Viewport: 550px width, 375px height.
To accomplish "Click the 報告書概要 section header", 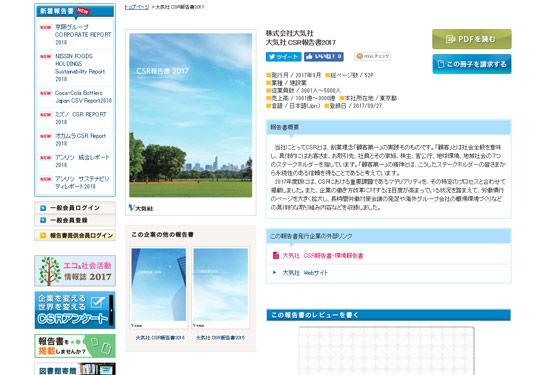I will pyautogui.click(x=388, y=127).
